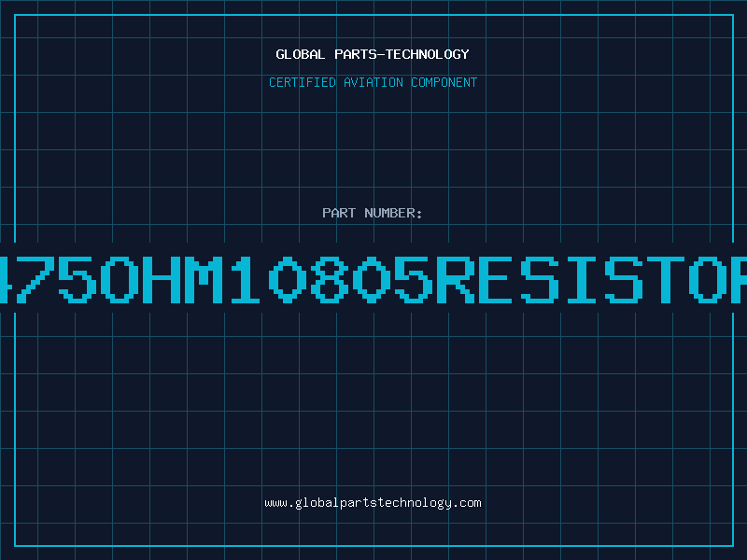
Task: Click the large 750HM10805RESISTOR part number
Action: coord(373,279)
